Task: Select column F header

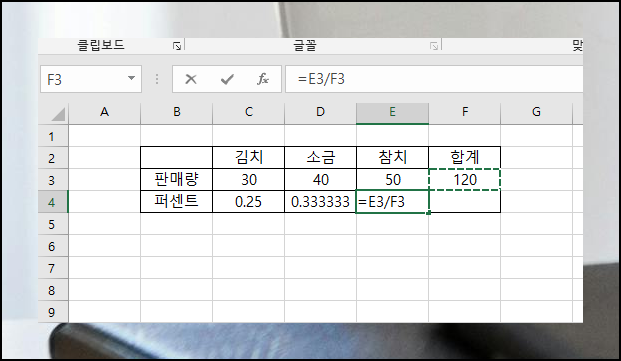Action: point(465,113)
